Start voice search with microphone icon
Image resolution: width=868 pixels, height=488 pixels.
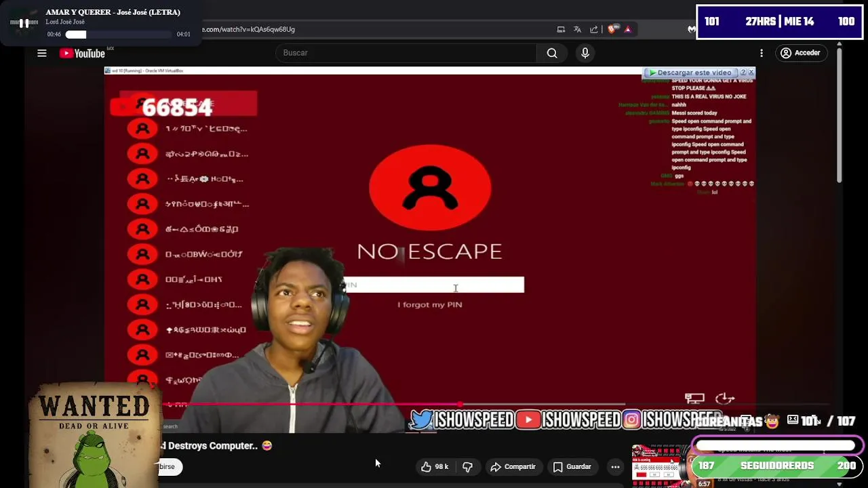pyautogui.click(x=585, y=53)
